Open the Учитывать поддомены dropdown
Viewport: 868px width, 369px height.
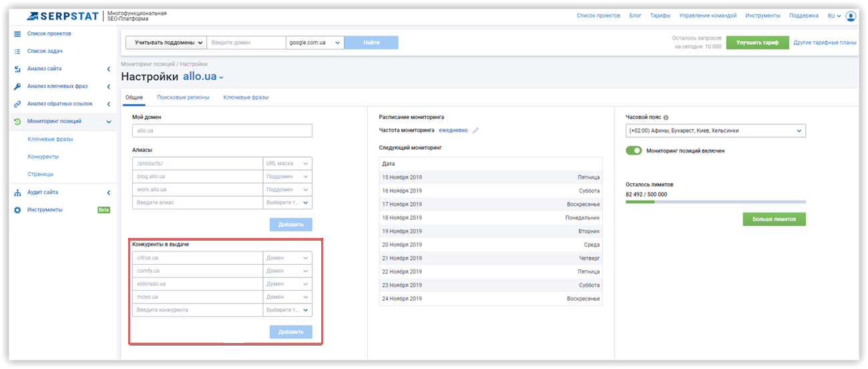click(166, 43)
